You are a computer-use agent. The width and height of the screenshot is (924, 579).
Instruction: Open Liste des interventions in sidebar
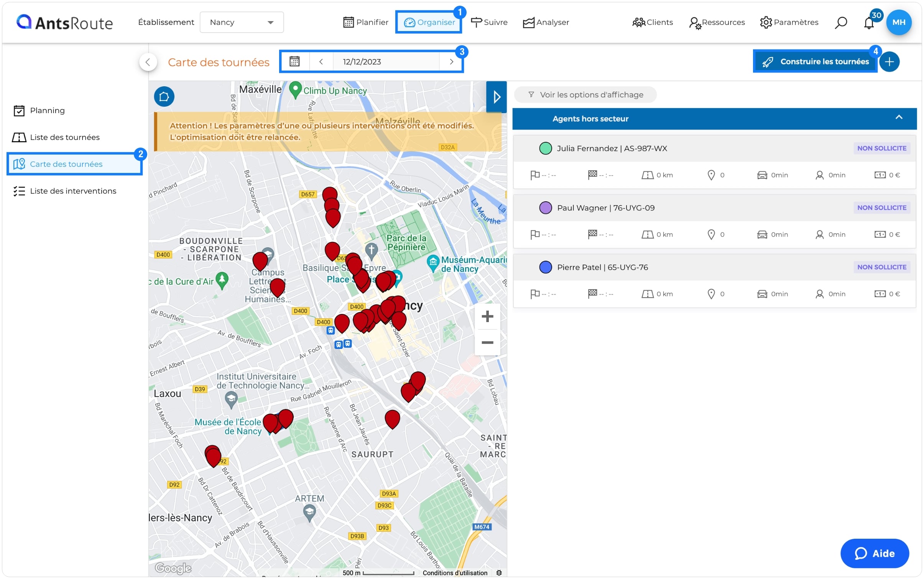[x=64, y=191]
